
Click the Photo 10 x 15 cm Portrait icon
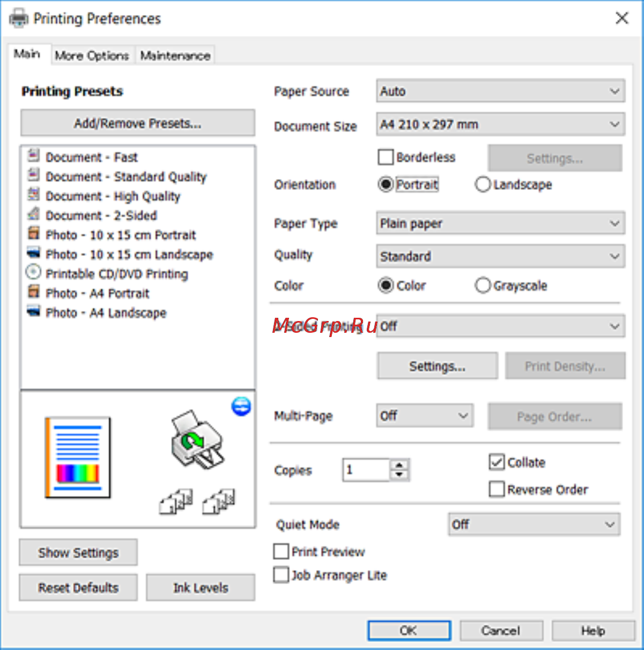click(33, 234)
